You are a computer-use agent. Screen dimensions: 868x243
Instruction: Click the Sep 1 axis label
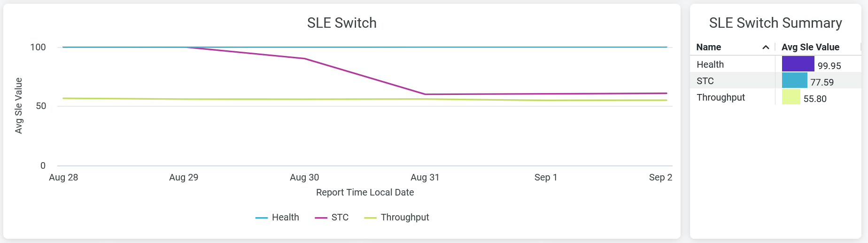(545, 177)
